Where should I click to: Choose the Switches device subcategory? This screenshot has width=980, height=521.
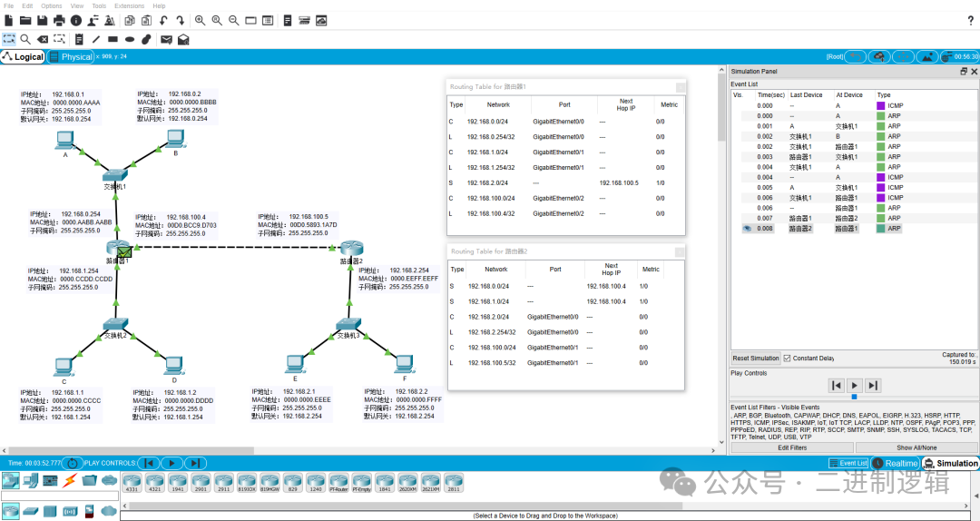tap(30, 512)
